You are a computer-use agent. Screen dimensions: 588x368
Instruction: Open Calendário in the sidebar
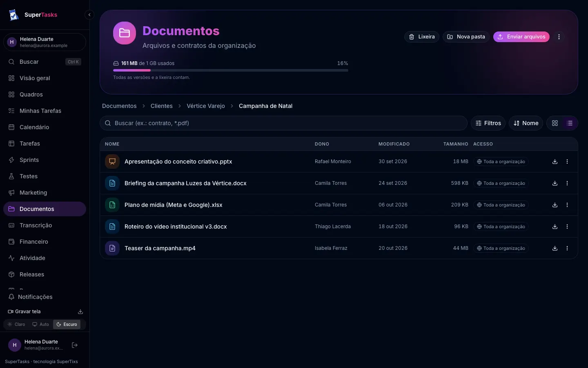click(45, 127)
